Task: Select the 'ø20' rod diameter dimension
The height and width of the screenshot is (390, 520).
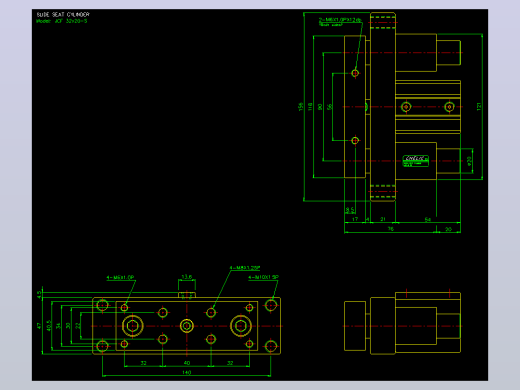Action: pos(470,161)
